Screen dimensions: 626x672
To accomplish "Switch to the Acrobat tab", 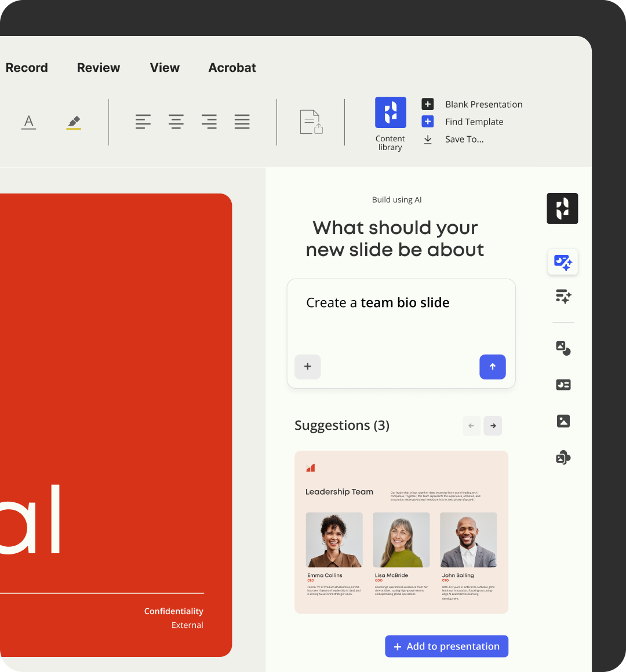I will pos(232,68).
